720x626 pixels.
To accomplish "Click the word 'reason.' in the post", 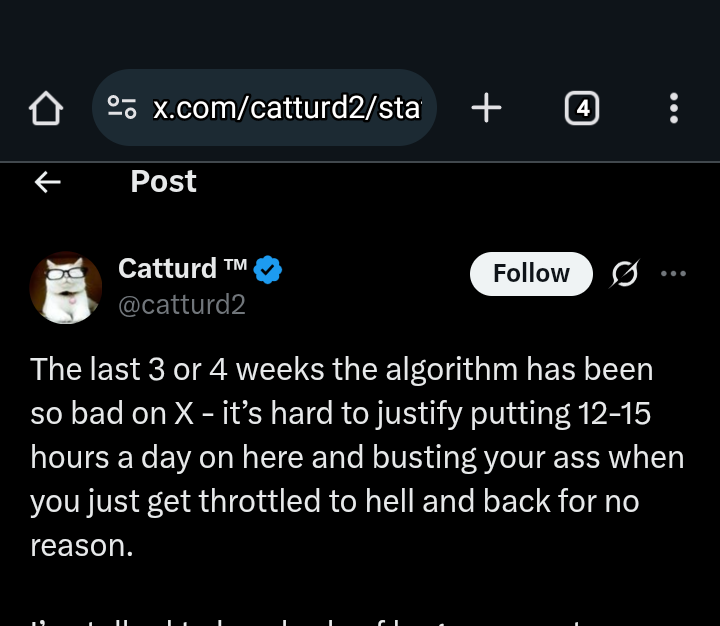I will [82, 546].
